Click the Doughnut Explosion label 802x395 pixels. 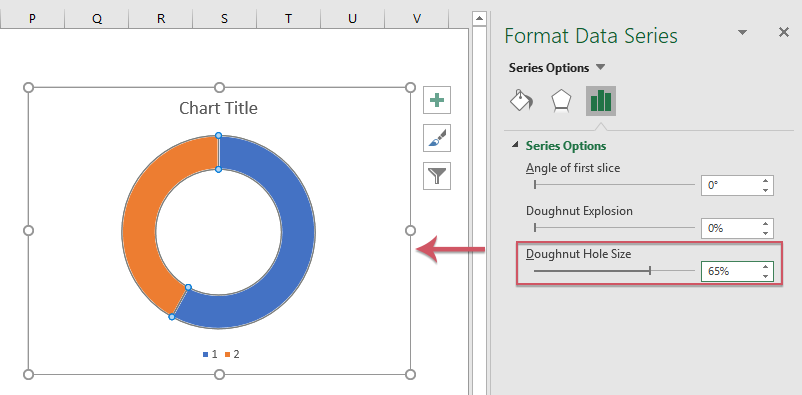point(579,211)
